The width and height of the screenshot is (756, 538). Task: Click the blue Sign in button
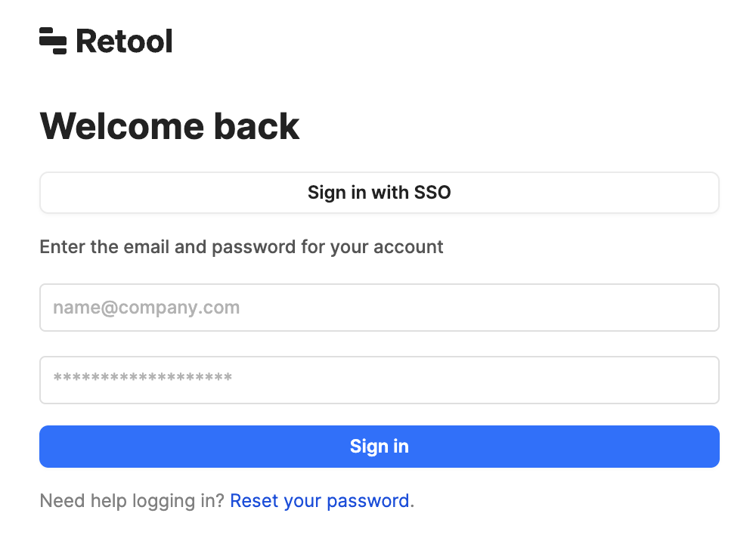click(x=380, y=447)
